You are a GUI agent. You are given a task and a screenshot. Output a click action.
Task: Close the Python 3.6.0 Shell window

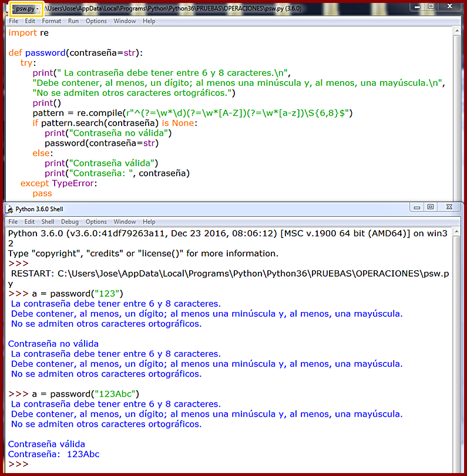tap(449, 207)
